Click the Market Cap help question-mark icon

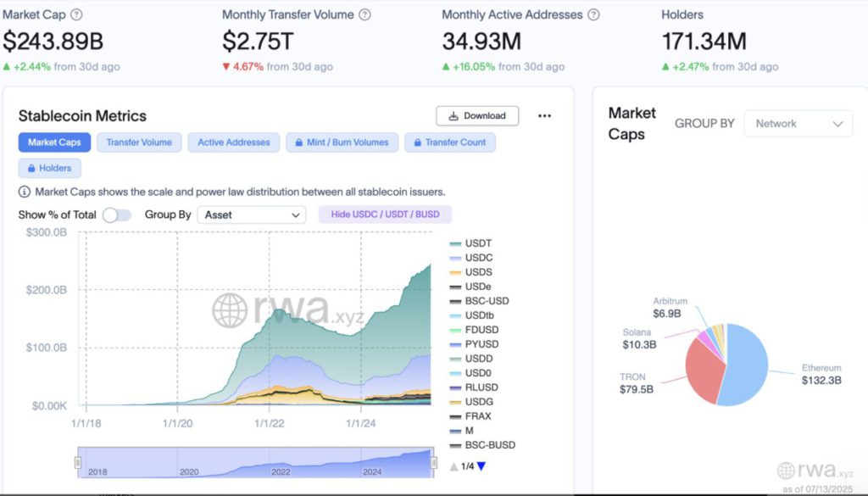coord(77,15)
